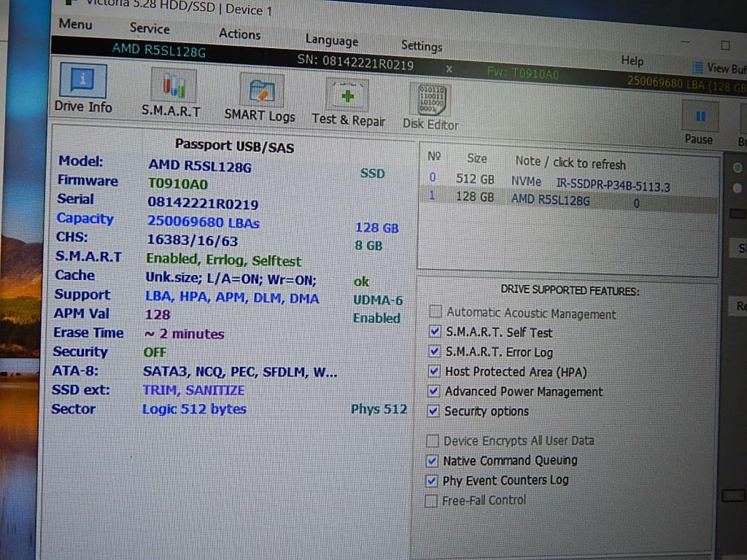Select the 512 GB NVMe drive row
This screenshot has width=747, height=560.
(569, 182)
